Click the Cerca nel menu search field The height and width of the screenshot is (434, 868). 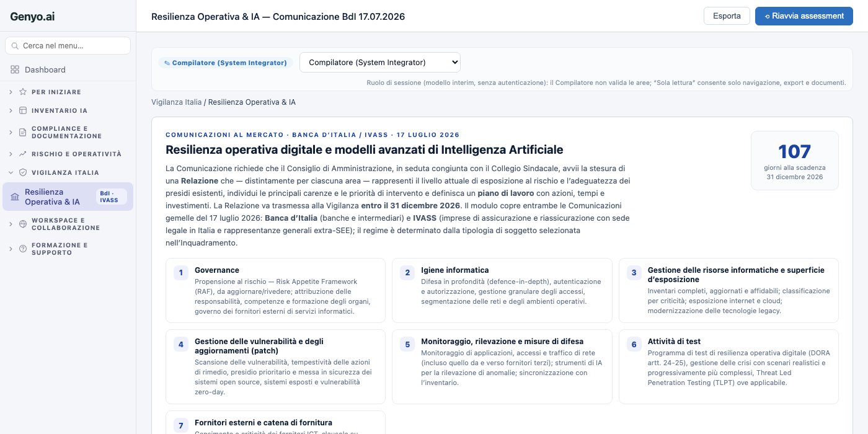pyautogui.click(x=68, y=46)
